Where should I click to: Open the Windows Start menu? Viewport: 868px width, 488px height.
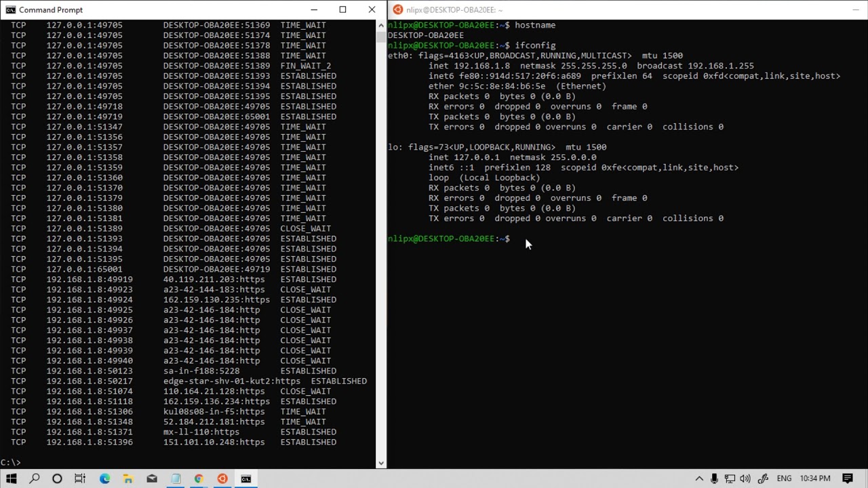point(12,479)
